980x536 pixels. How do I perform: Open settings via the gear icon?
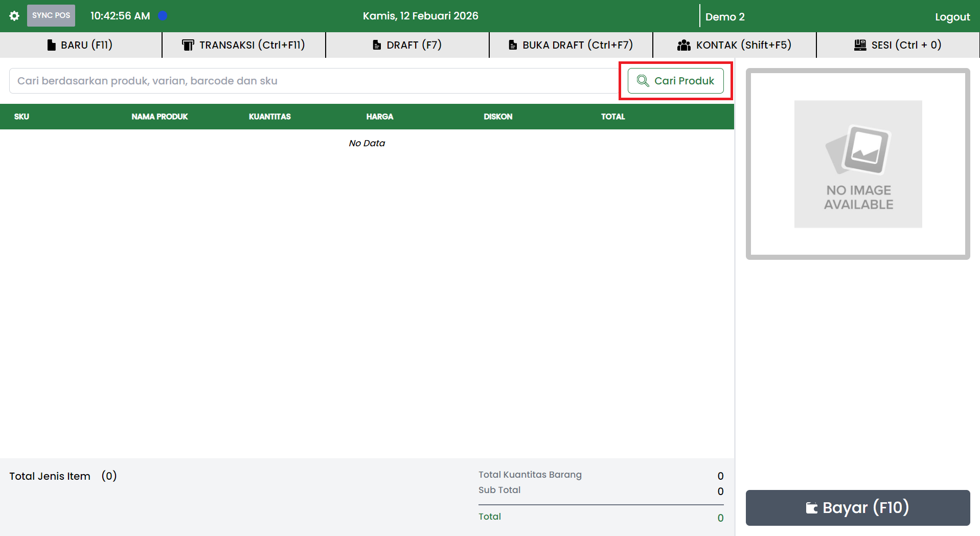pos(14,16)
